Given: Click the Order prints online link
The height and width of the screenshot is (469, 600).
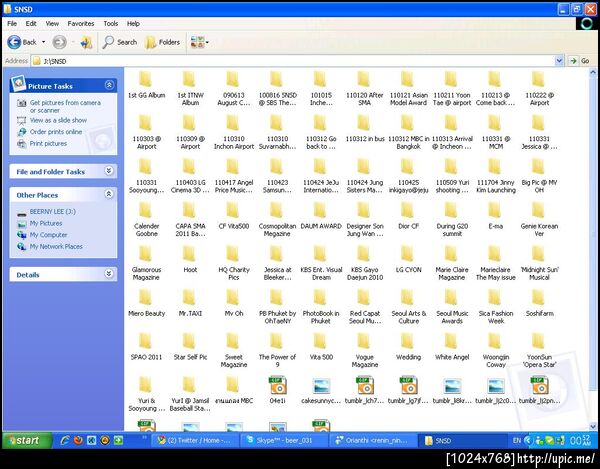Looking at the screenshot, I should pos(56,132).
